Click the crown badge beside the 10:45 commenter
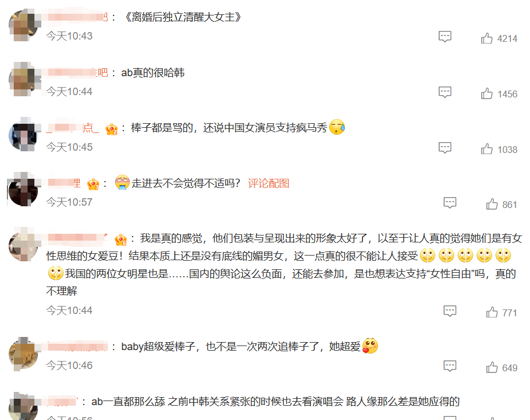This screenshot has width=530, height=420. [x=111, y=128]
